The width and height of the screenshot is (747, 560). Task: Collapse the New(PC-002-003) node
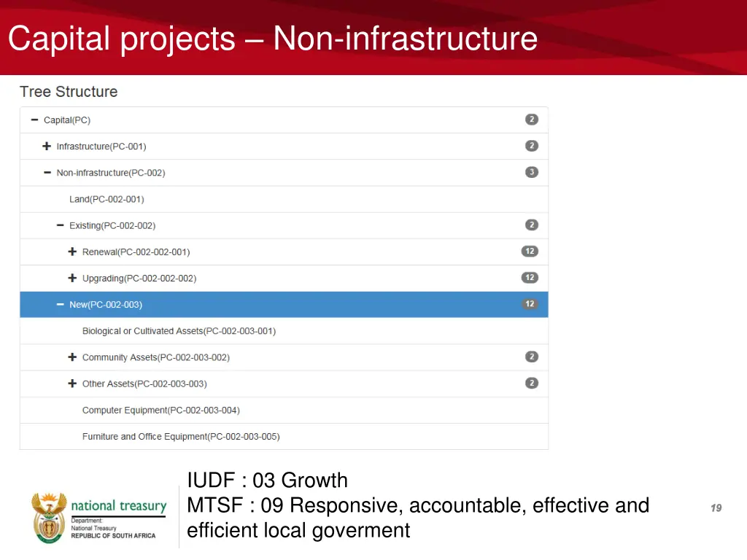click(60, 304)
